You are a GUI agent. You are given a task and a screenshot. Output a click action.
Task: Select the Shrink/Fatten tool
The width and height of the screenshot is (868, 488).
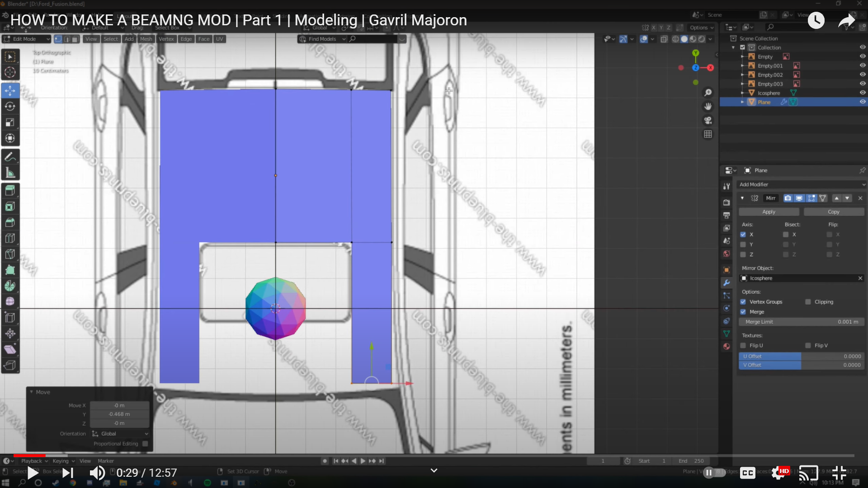tap(10, 333)
